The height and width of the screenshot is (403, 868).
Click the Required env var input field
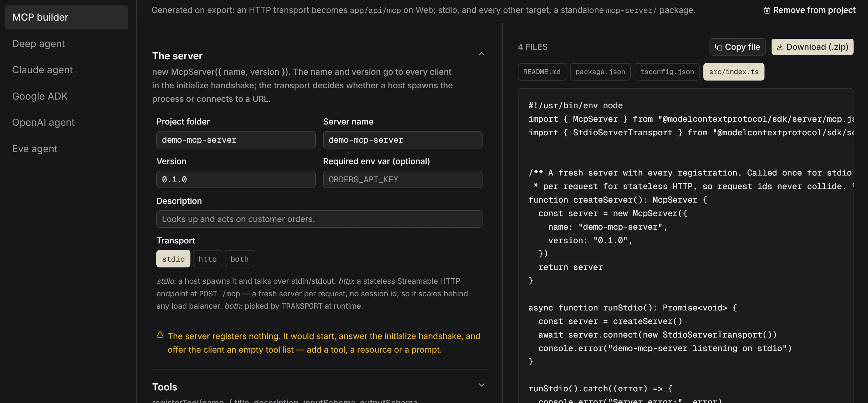click(403, 180)
